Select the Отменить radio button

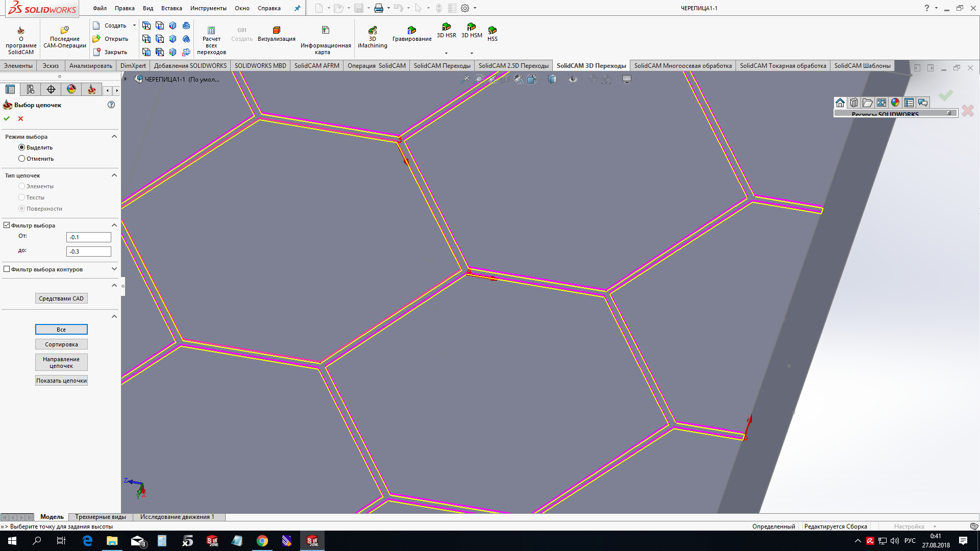(21, 159)
